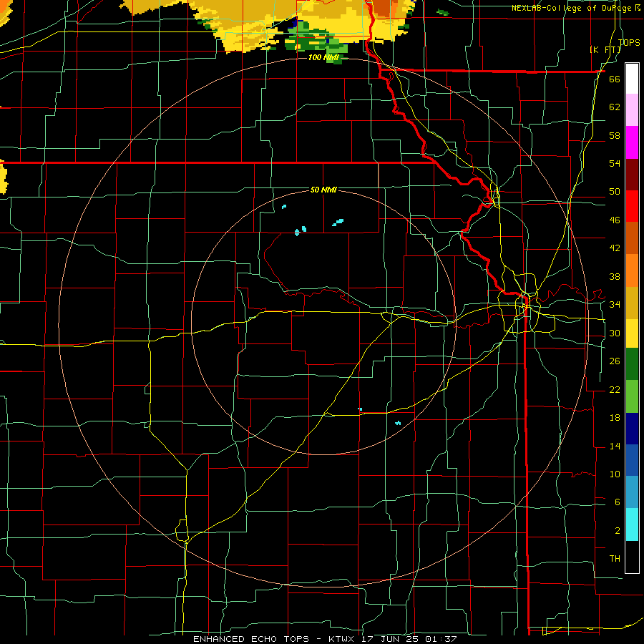Click the "26" legend value
The width and height of the screenshot is (644, 644).
[x=615, y=361]
